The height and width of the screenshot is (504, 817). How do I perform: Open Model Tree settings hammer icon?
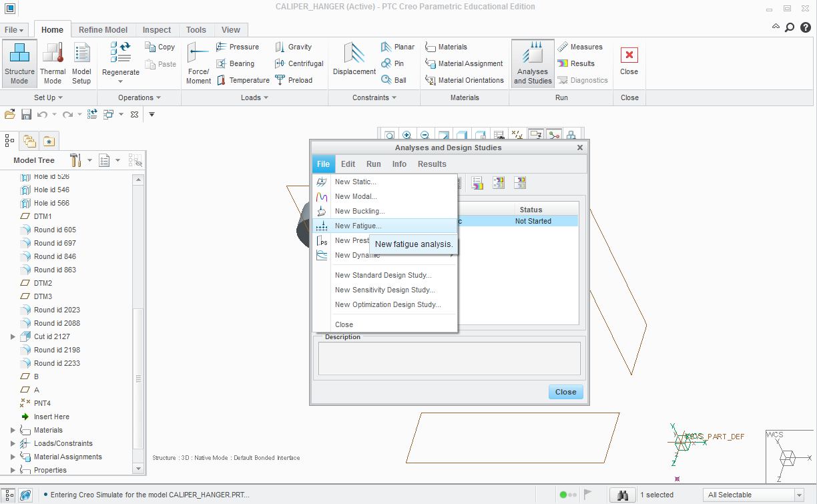pos(75,160)
